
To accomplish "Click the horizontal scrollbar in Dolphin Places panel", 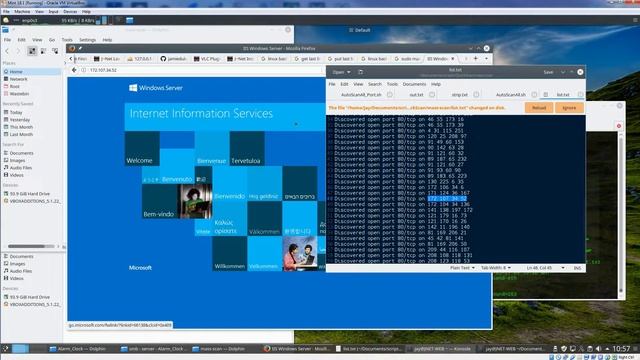I will coord(31,247).
